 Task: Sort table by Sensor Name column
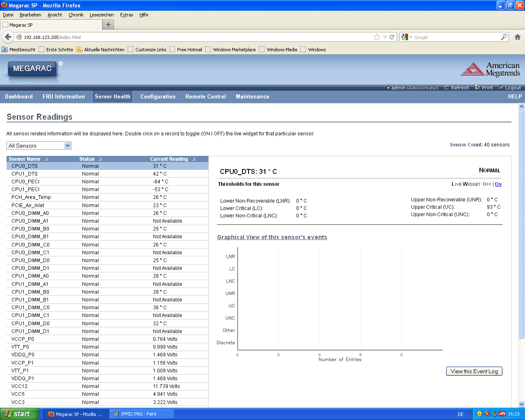coord(28,159)
